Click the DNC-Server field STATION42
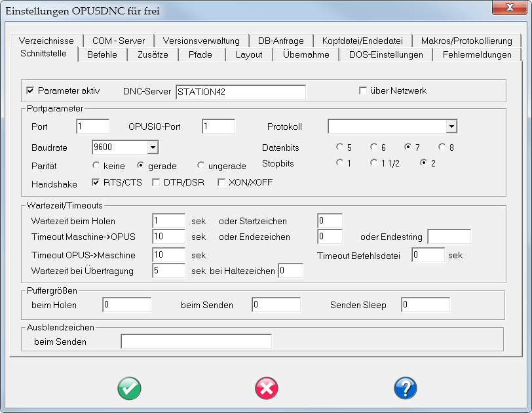The height and width of the screenshot is (413, 532). point(241,92)
